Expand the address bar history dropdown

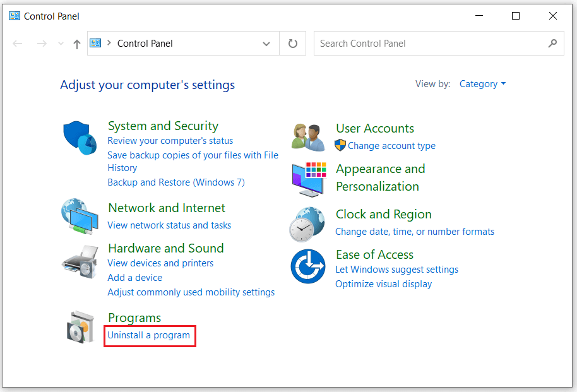[266, 44]
